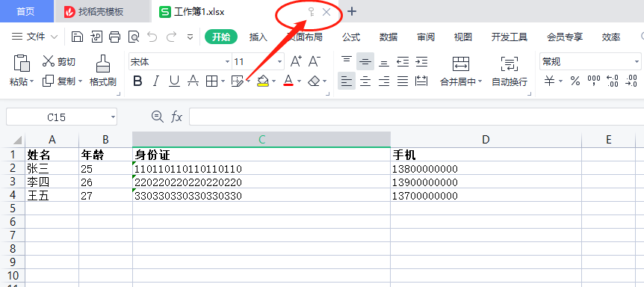Toggle strikethrough text style icon
The width and height of the screenshot is (644, 287).
pos(193,81)
